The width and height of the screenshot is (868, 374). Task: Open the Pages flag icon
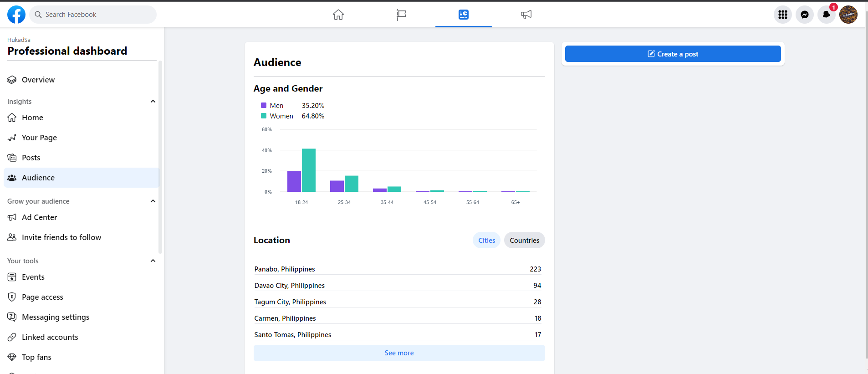tap(401, 15)
